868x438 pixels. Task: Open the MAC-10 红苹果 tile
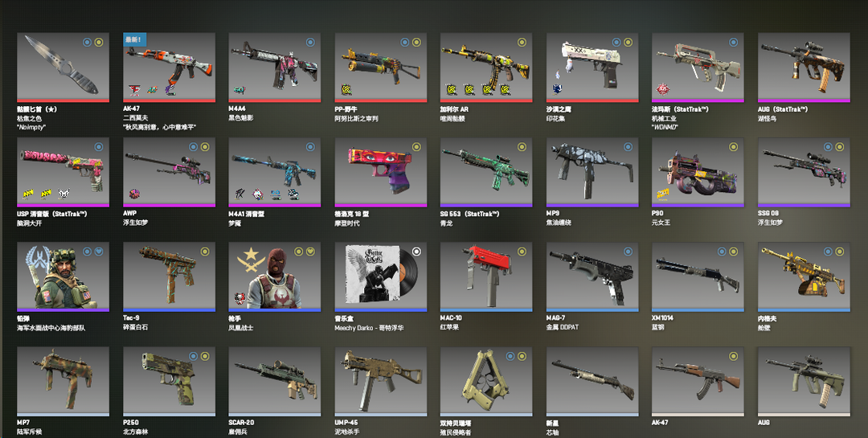(486, 276)
